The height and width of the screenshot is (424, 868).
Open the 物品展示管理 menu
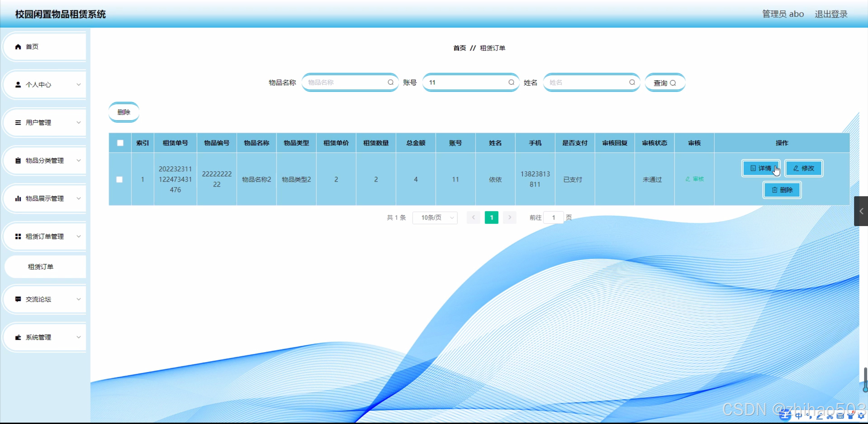pyautogui.click(x=45, y=199)
